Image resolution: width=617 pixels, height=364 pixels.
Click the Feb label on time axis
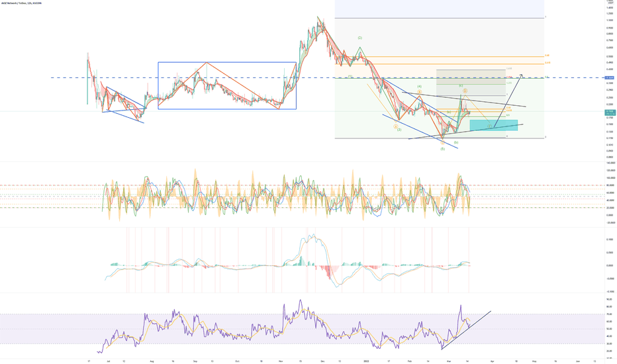point(410,361)
